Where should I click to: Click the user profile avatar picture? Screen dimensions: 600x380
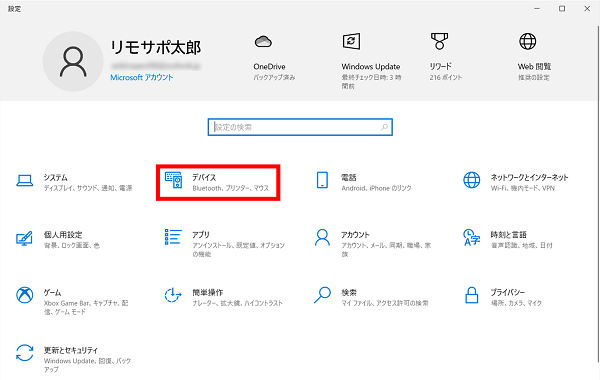pos(73,62)
